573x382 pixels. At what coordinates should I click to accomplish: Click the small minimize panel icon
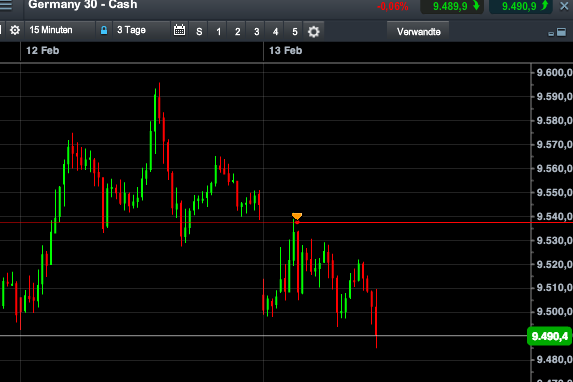coord(551,34)
